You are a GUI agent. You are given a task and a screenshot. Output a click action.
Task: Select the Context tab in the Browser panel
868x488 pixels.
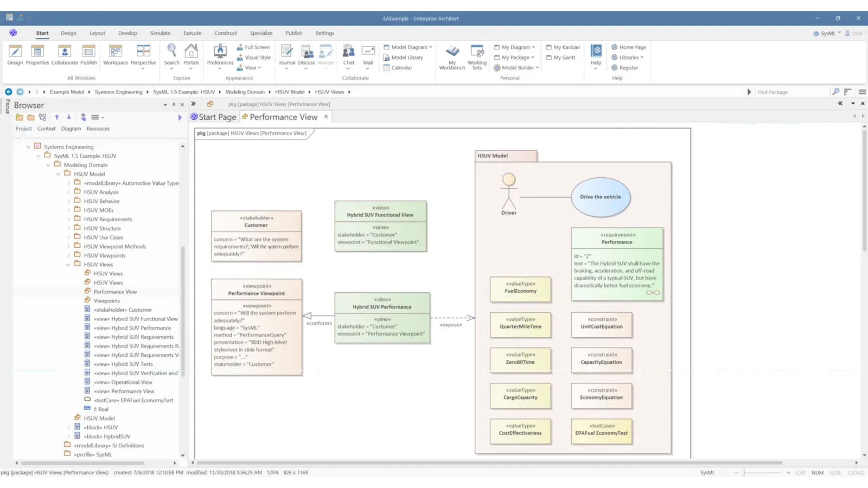(46, 129)
